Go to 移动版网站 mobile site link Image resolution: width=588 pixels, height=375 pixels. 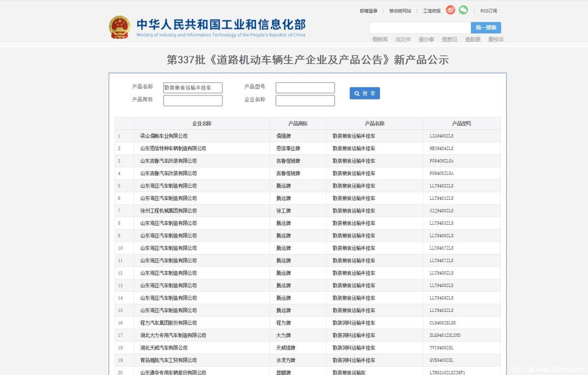point(400,11)
